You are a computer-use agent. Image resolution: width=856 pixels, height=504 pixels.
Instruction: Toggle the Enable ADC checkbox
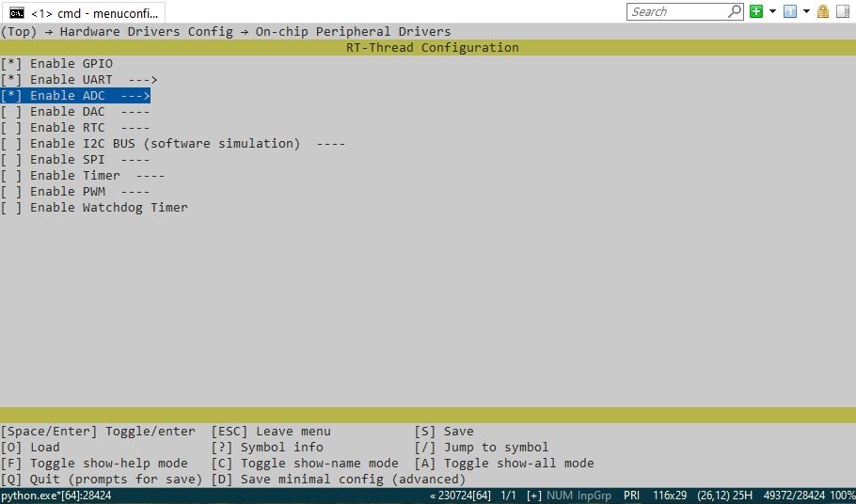11,96
